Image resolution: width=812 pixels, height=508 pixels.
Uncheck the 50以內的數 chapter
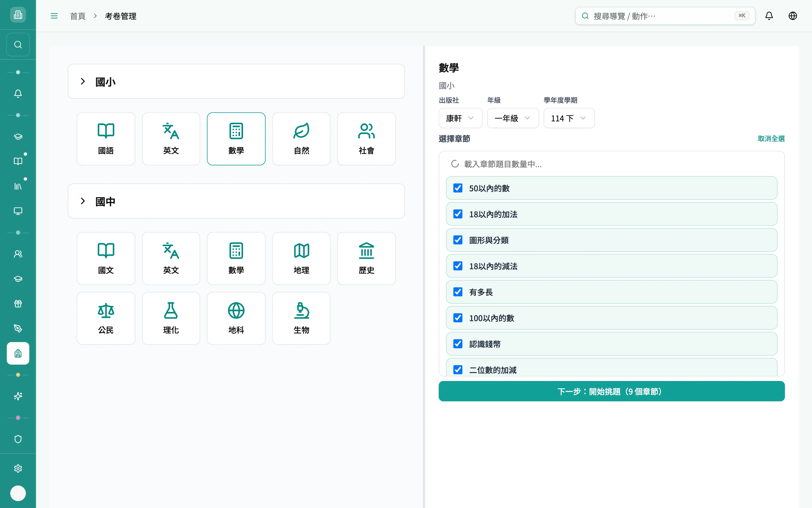(x=458, y=188)
